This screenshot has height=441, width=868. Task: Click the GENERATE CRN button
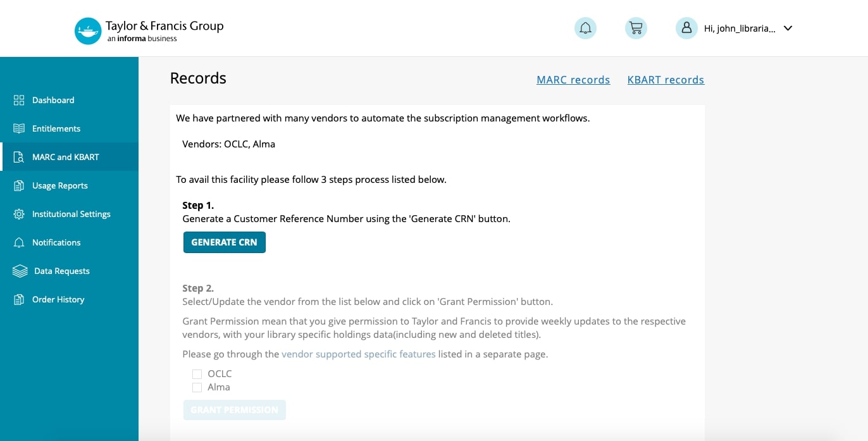(x=225, y=242)
